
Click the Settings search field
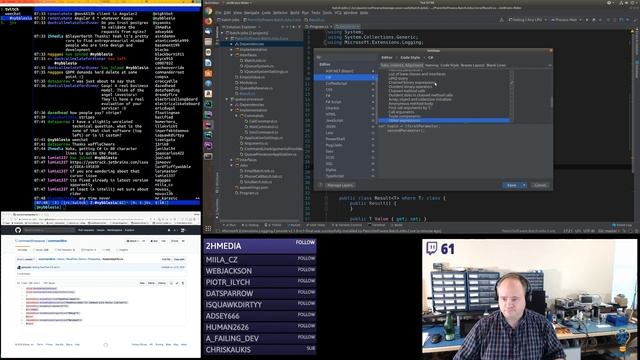pos(345,57)
